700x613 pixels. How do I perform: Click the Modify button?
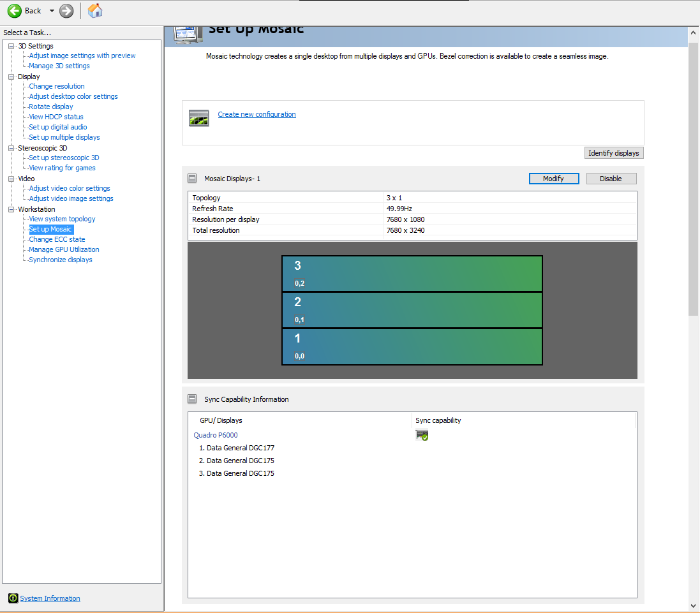coord(553,179)
